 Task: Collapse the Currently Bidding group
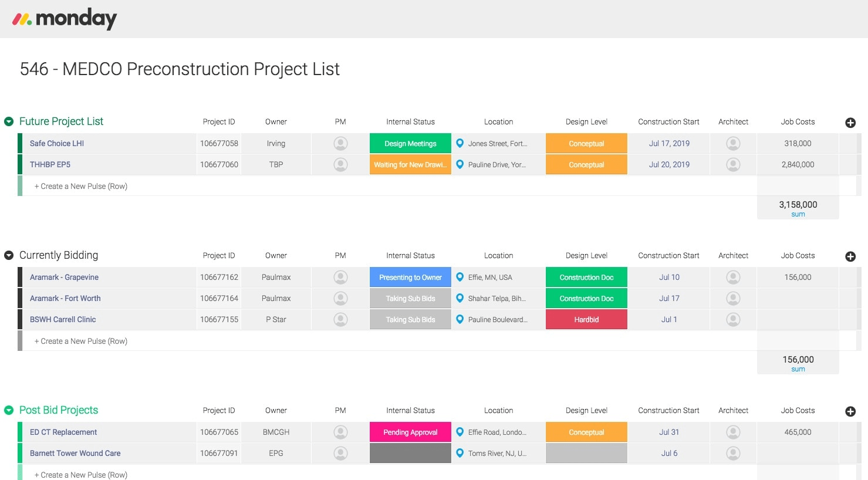[x=9, y=255]
